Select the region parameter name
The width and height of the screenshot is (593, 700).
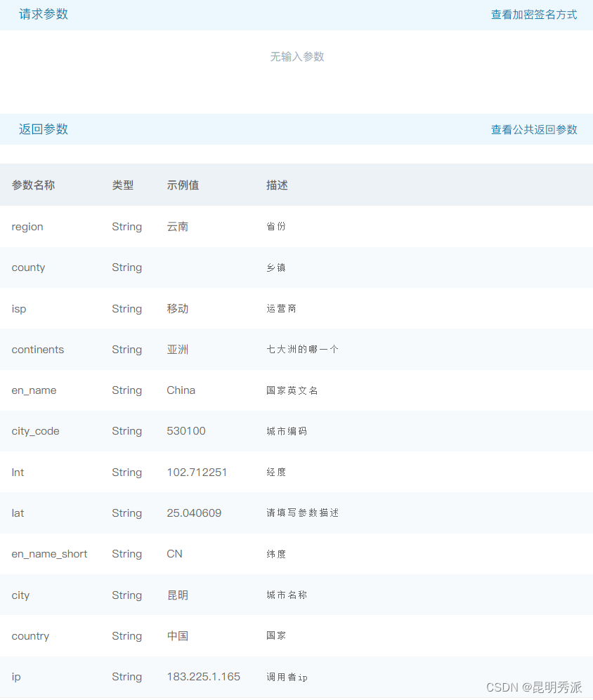pos(27,227)
